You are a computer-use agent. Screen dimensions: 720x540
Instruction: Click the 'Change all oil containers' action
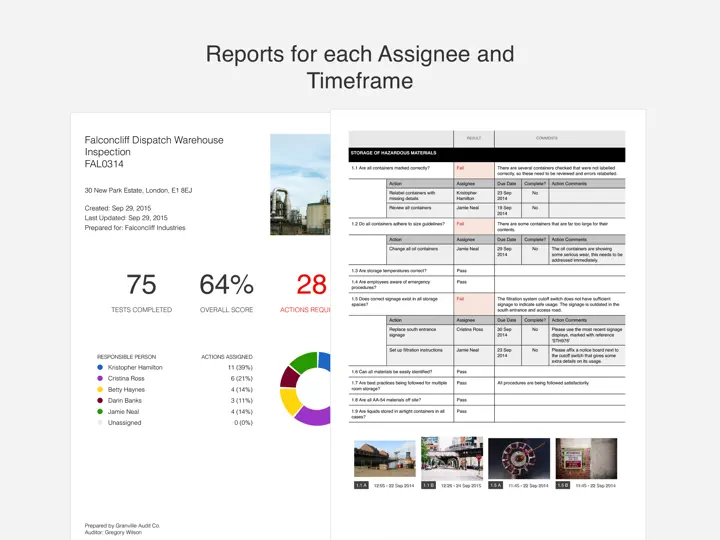point(413,249)
